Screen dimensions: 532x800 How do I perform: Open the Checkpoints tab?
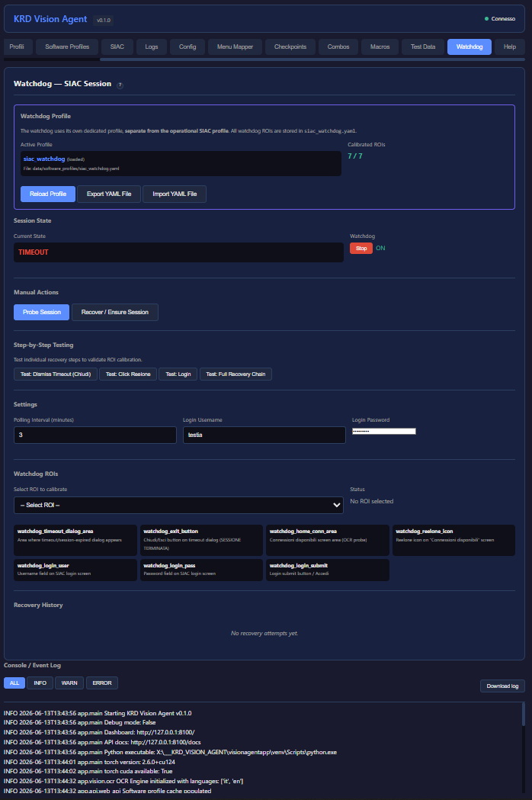click(290, 47)
